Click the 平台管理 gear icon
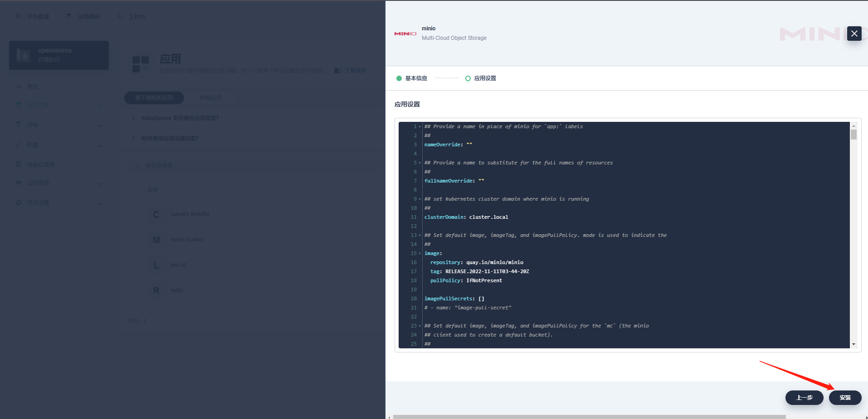Screen dimensions: 868x419 point(18,16)
